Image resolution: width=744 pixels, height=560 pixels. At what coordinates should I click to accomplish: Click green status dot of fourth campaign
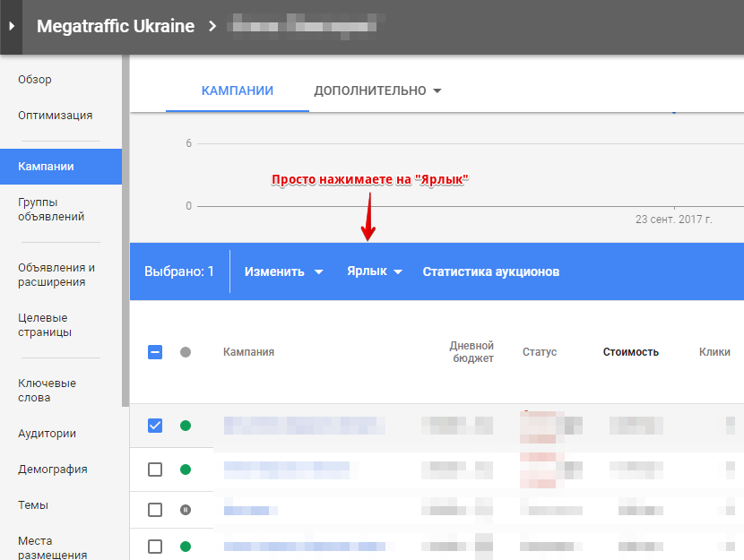coord(186,547)
